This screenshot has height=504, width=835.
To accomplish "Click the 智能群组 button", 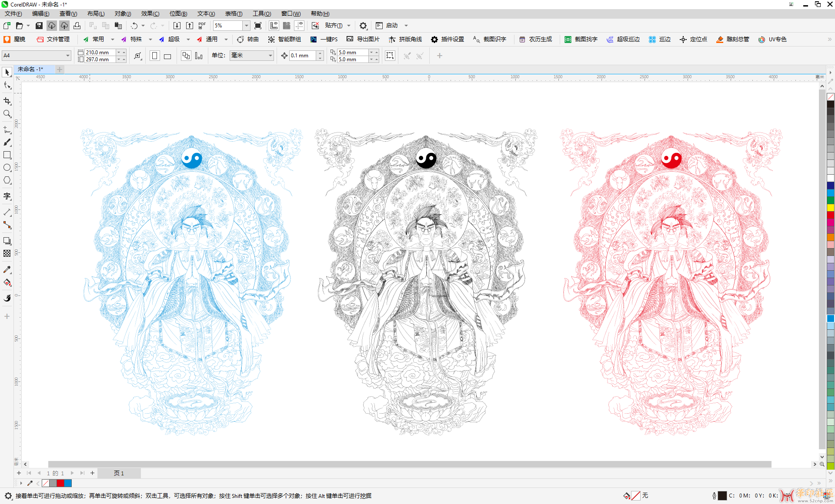I will [x=284, y=40].
